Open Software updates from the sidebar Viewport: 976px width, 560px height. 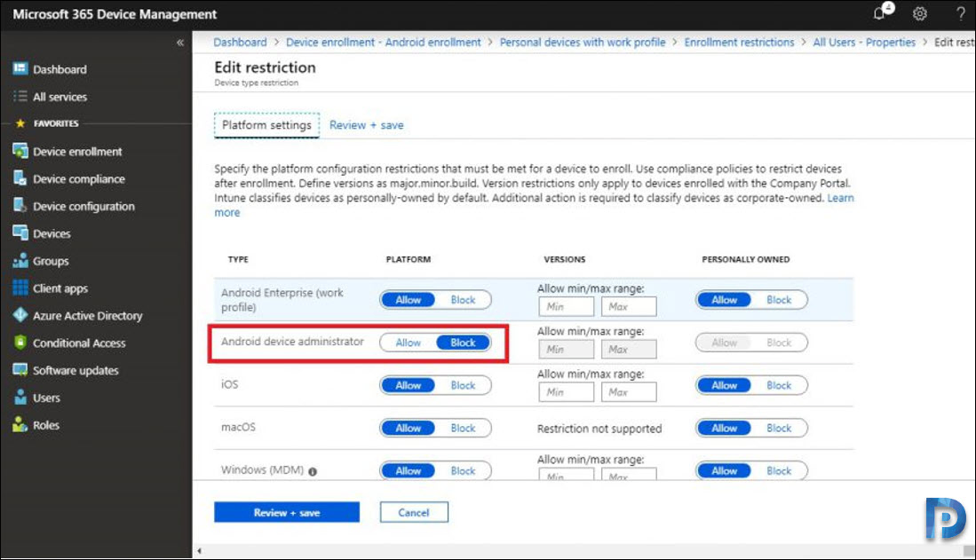(x=75, y=370)
